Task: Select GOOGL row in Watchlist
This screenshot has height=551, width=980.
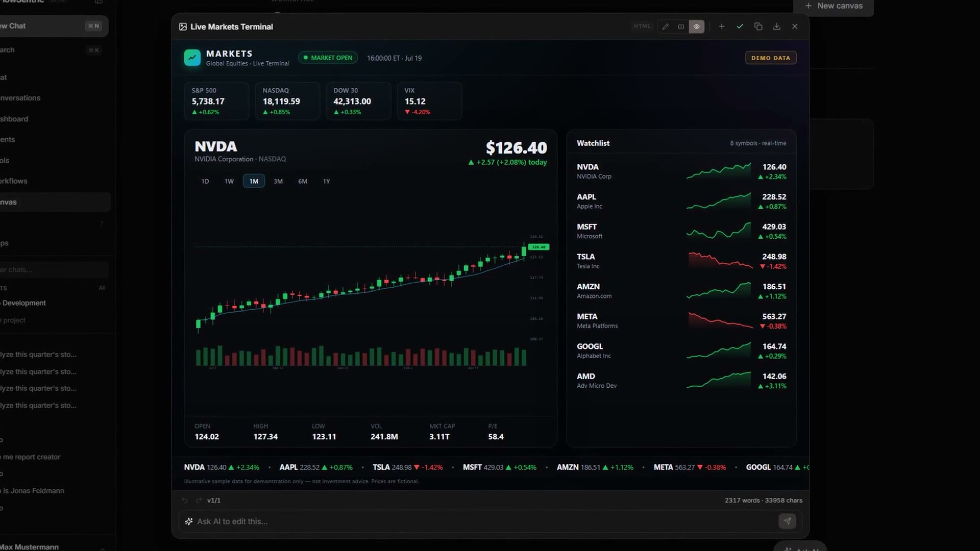Action: click(681, 350)
